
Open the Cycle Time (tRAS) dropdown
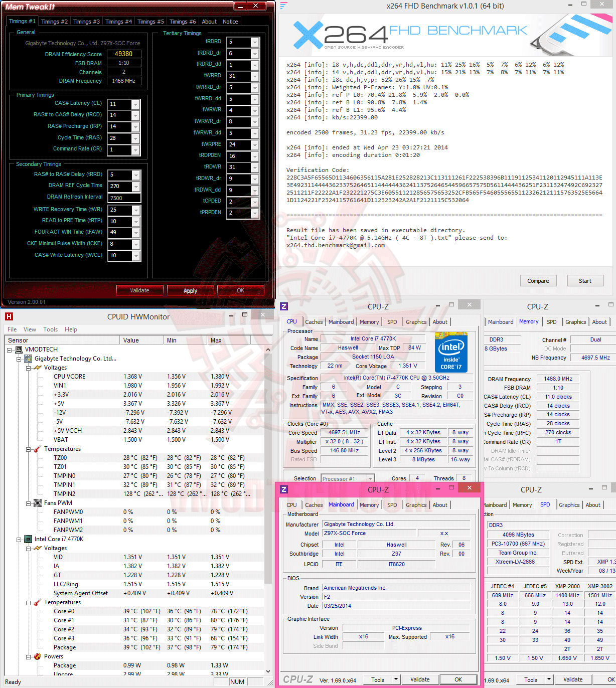135,138
